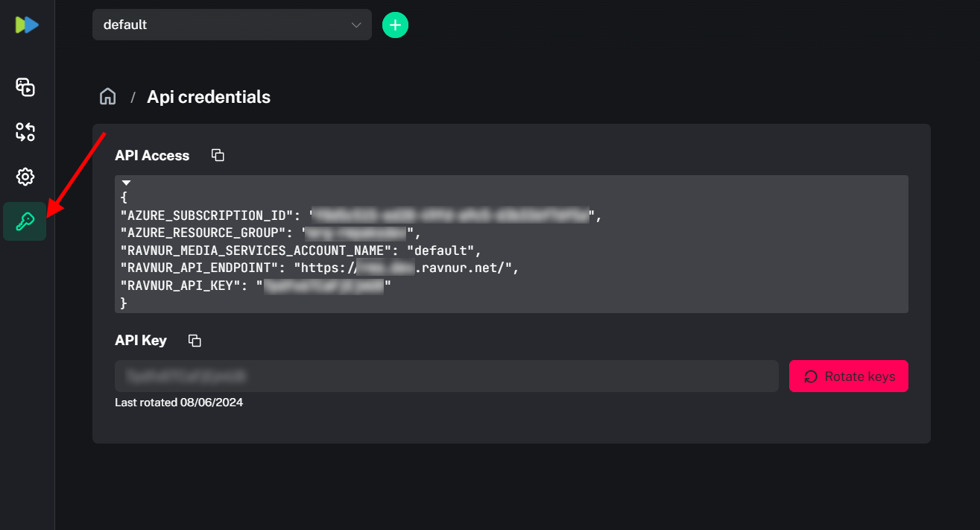
Task: Copy the API Key value
Action: pos(194,340)
